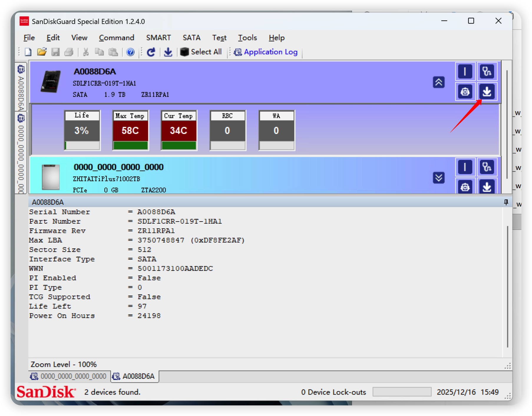This screenshot has width=532, height=416.
Task: Collapse the A0088D6A device details panel
Action: pyautogui.click(x=439, y=82)
